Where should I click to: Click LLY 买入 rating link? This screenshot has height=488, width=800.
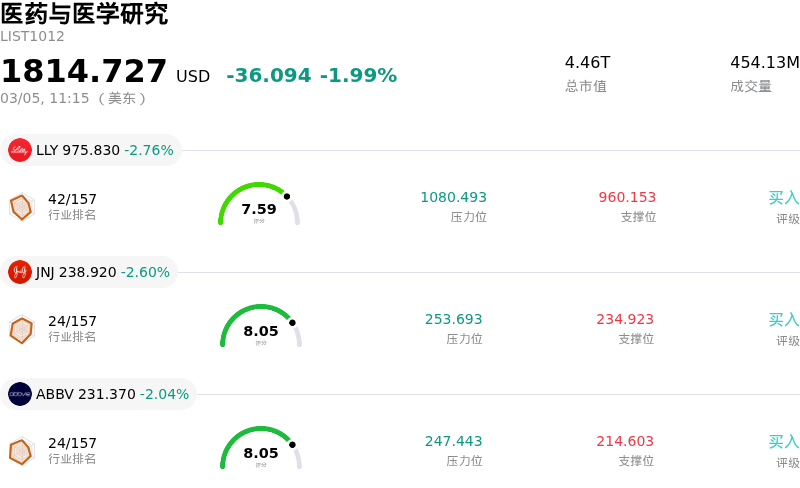(x=783, y=198)
